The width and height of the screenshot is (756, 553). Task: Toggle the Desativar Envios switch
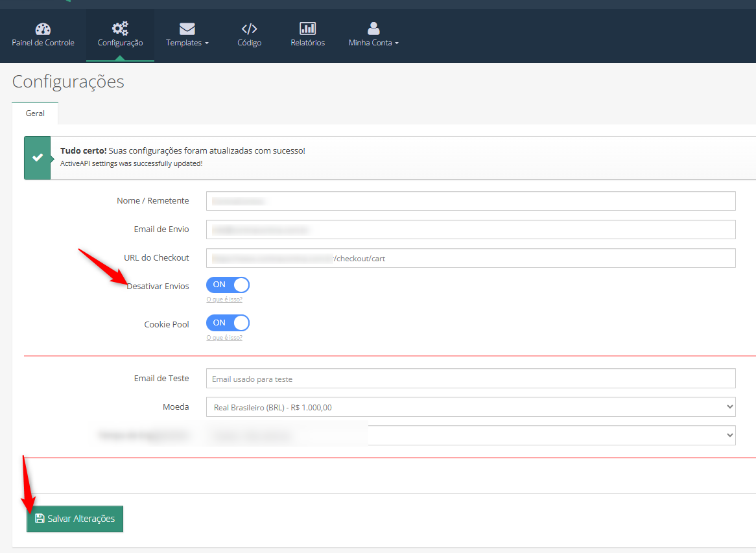[x=228, y=285]
